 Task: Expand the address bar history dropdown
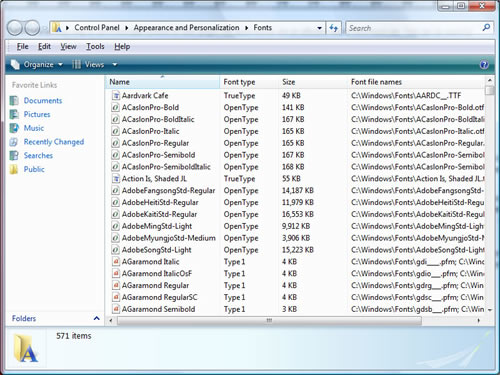tap(319, 28)
